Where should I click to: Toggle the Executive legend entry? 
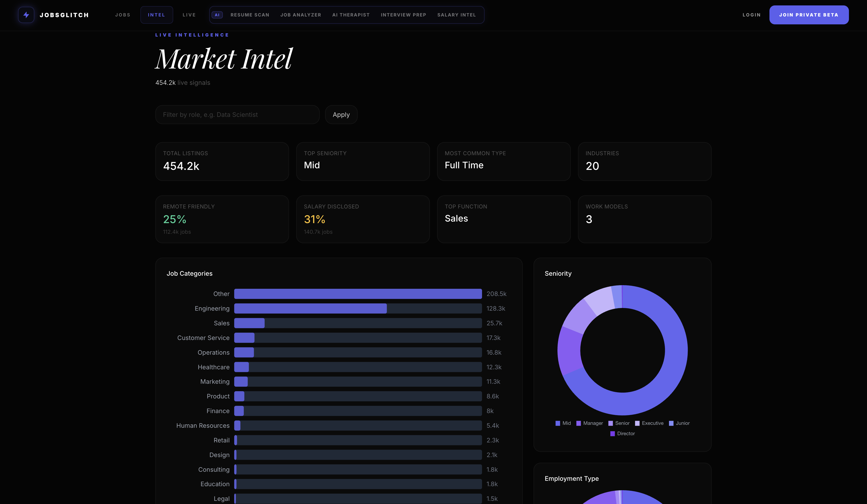649,423
